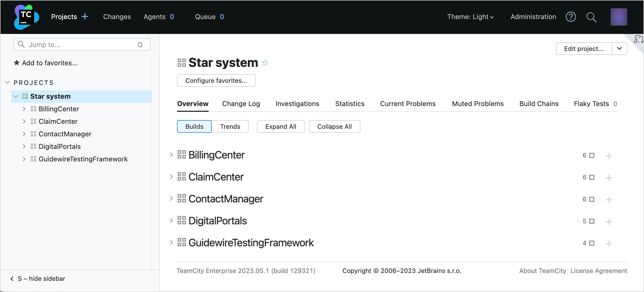This screenshot has width=644, height=292.
Task: Toggle Star system as favorite via star icon
Action: point(265,63)
